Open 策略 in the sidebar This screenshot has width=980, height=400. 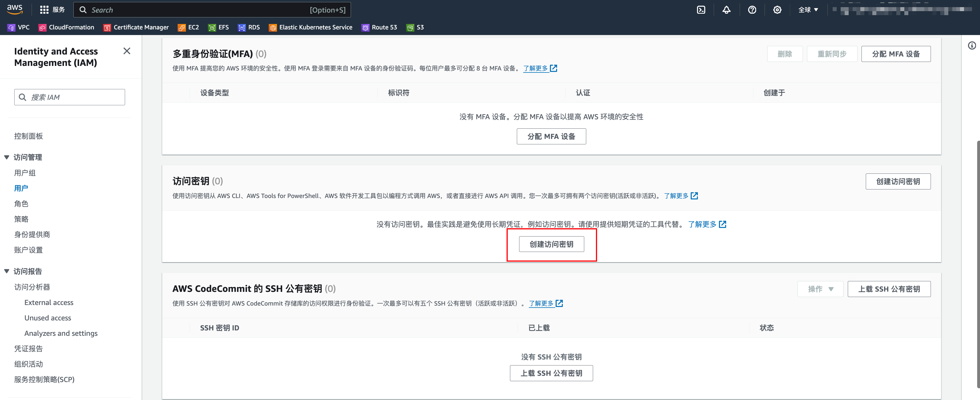click(x=21, y=219)
